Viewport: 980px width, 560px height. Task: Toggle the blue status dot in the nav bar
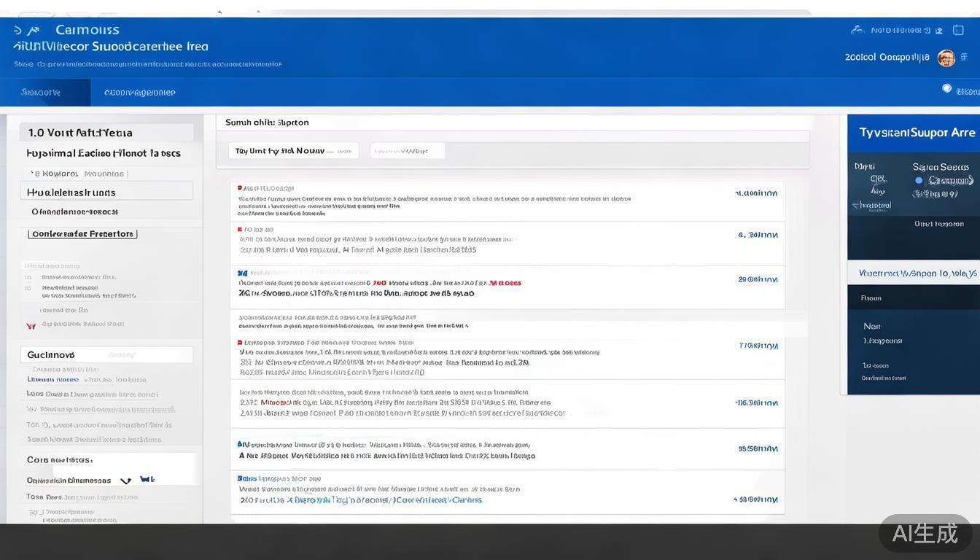point(946,87)
